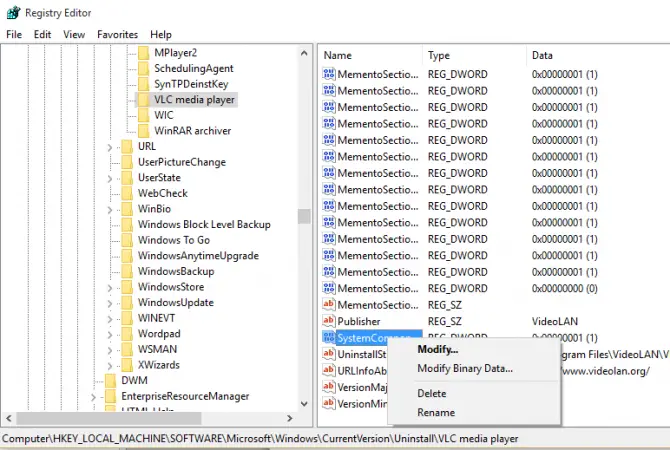Click the tree pane scroll up arrow

click(x=304, y=53)
